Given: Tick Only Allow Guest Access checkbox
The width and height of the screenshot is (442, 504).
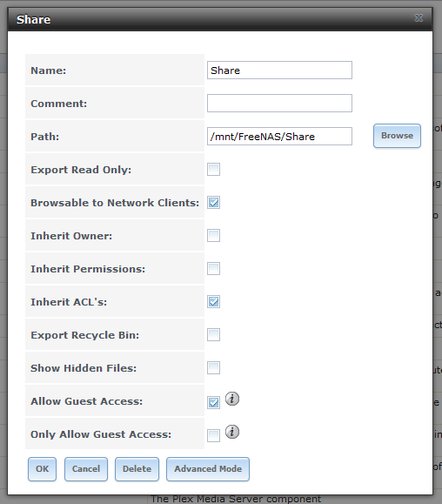Looking at the screenshot, I should click(214, 435).
